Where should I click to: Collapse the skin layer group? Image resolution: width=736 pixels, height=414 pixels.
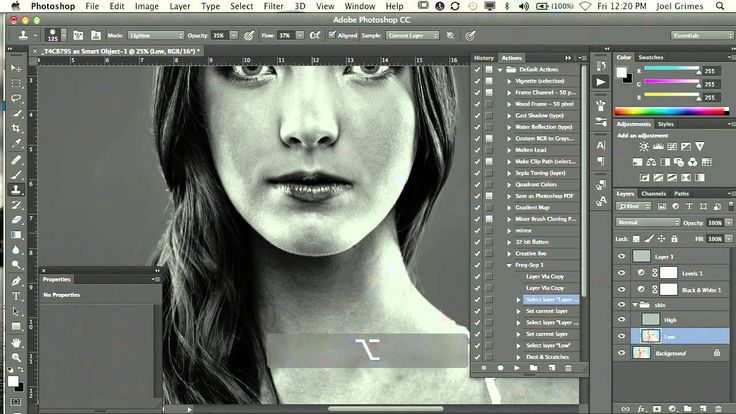click(634, 305)
